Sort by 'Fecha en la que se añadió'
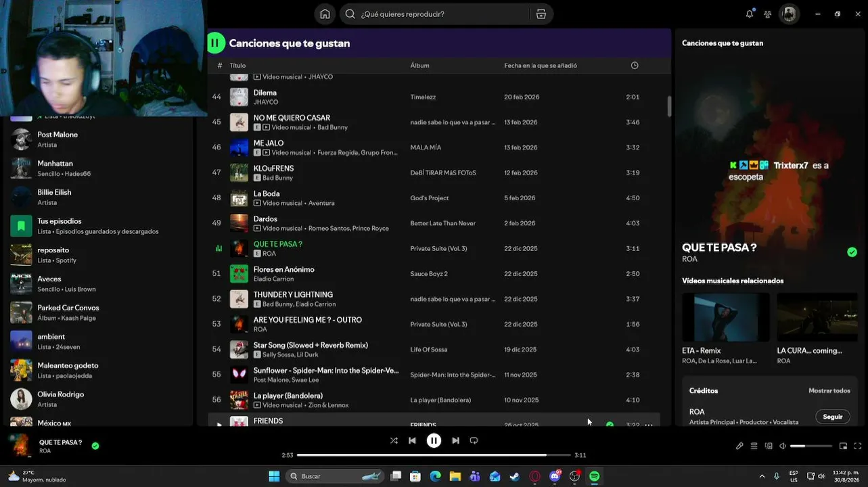 (x=541, y=66)
